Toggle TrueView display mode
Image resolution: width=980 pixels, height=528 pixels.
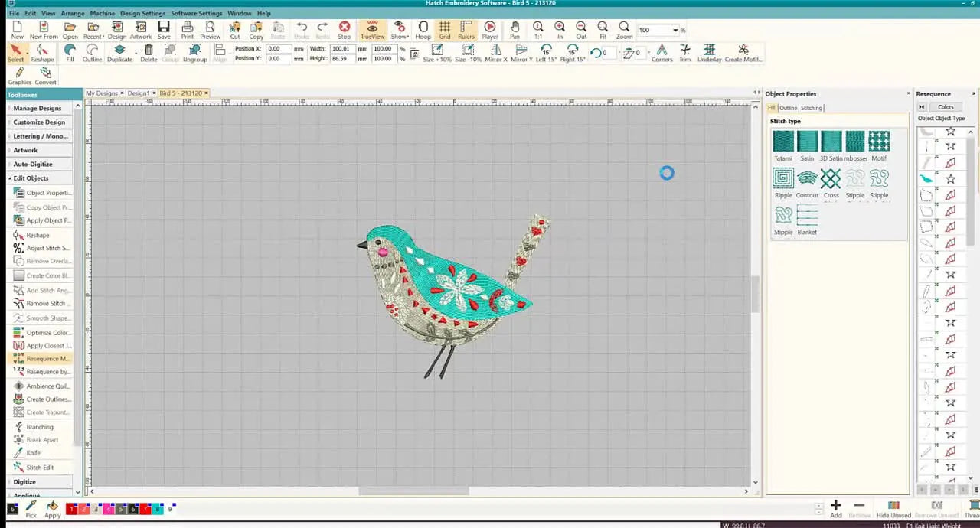(372, 30)
